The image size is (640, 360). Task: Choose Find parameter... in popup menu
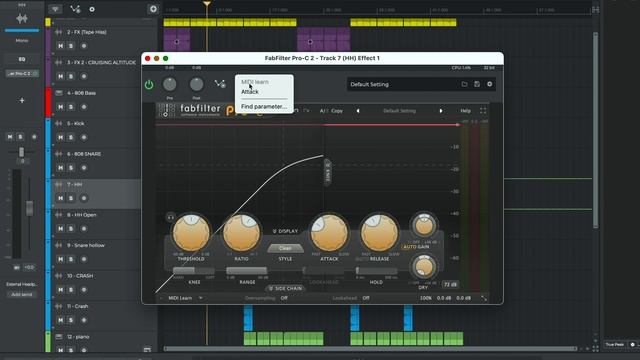264,107
